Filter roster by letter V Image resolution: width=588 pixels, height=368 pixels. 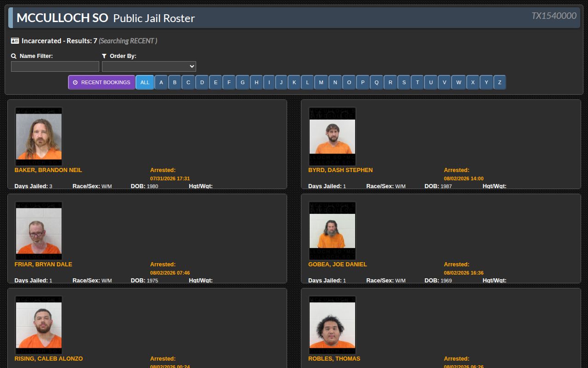(444, 82)
